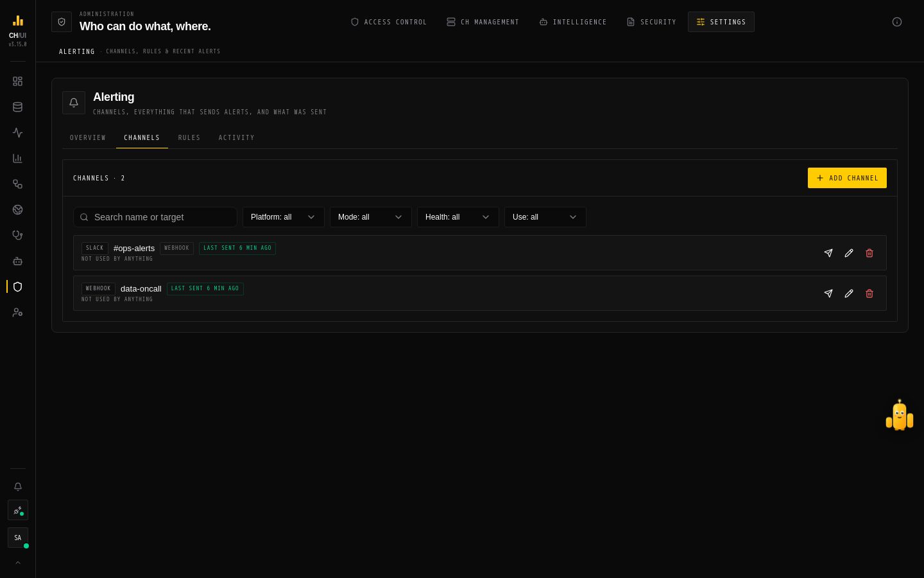The height and width of the screenshot is (578, 924).
Task: Go to Security section
Action: 652,22
